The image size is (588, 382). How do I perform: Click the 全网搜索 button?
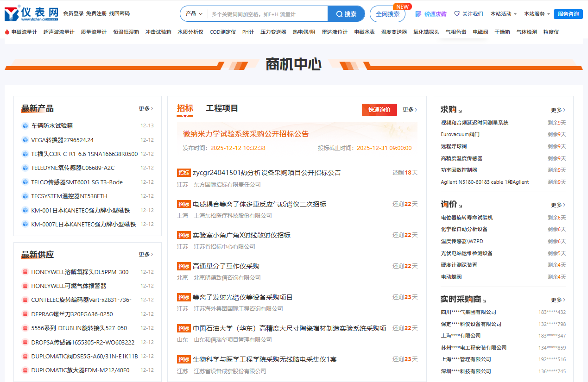click(387, 14)
